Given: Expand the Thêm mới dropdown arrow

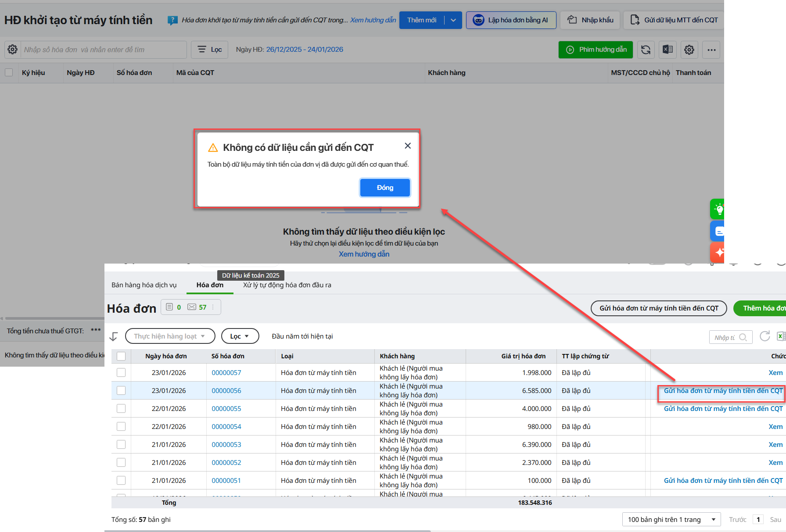Looking at the screenshot, I should point(453,20).
